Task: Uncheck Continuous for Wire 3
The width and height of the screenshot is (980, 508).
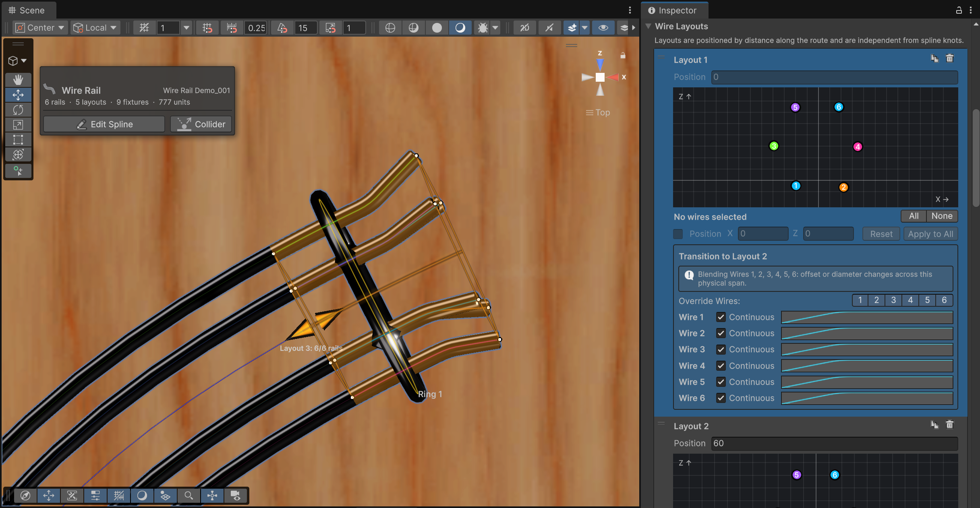Action: [721, 349]
